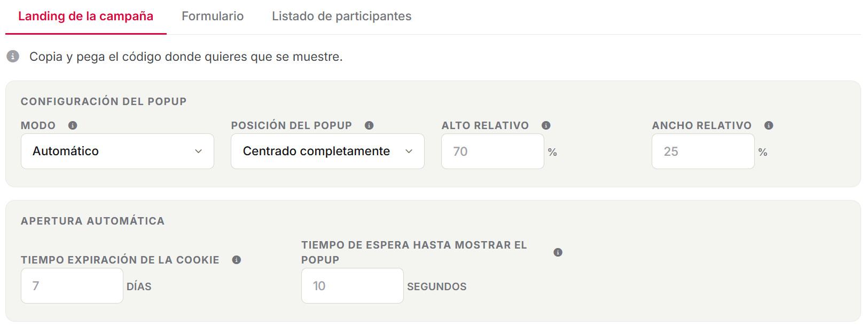Click the Ancho relativo input showing 25
The width and height of the screenshot is (868, 327).
click(x=703, y=151)
